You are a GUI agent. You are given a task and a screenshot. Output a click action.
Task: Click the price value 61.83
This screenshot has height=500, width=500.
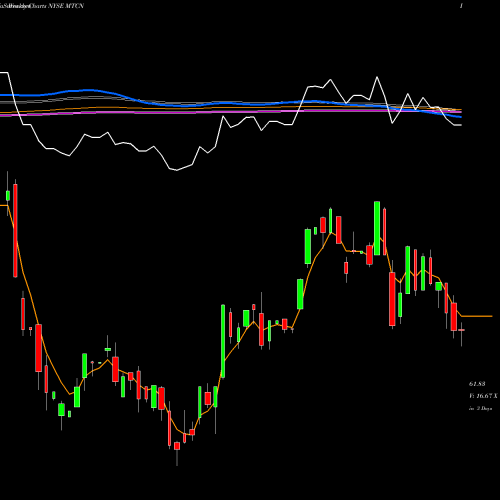[477, 384]
